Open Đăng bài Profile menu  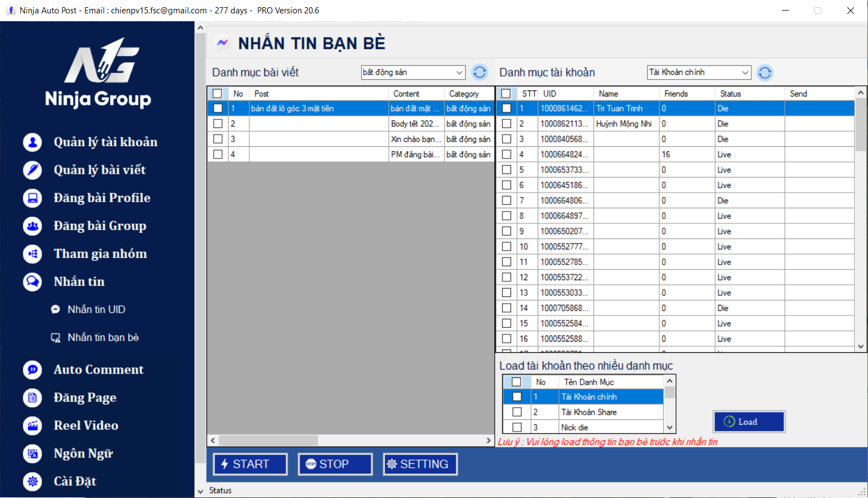[102, 198]
